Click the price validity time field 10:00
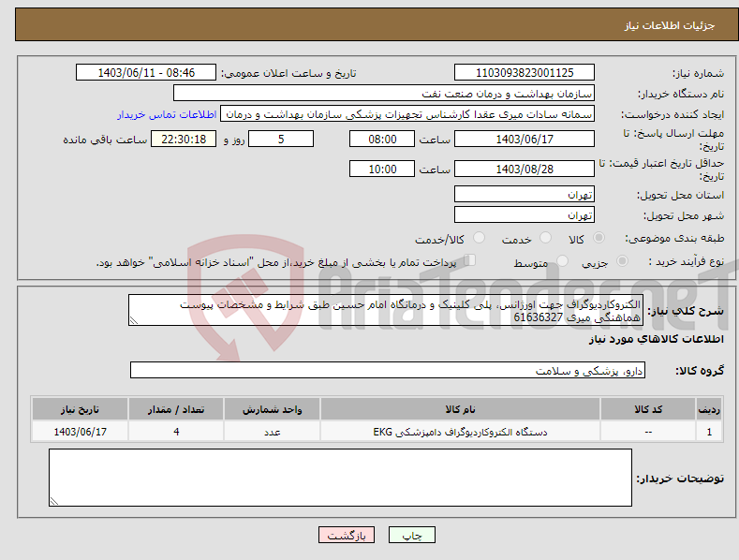This screenshot has width=739, height=560. [382, 169]
